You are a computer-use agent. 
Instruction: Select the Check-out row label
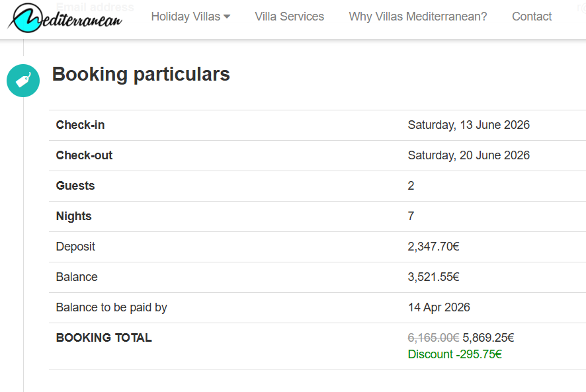(x=84, y=155)
